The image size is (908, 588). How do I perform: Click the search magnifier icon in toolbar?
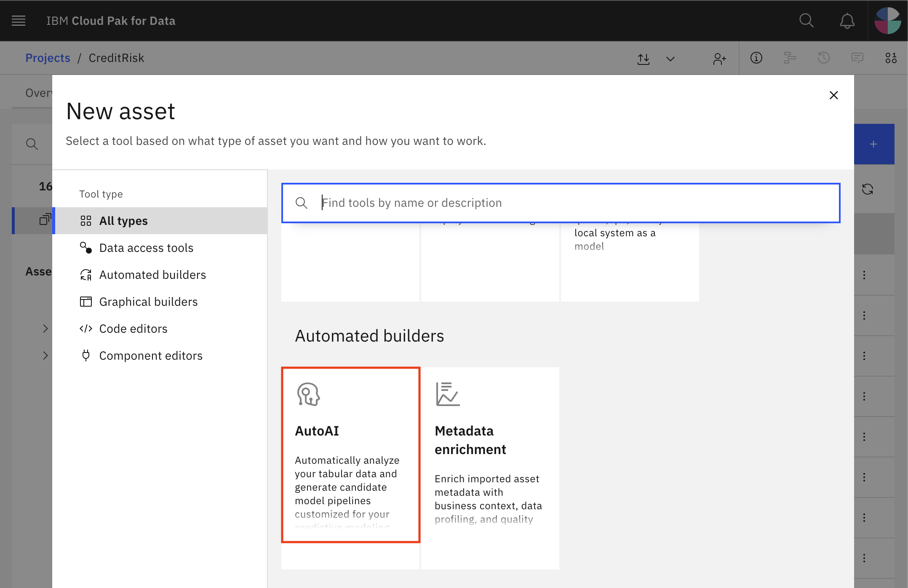click(807, 21)
